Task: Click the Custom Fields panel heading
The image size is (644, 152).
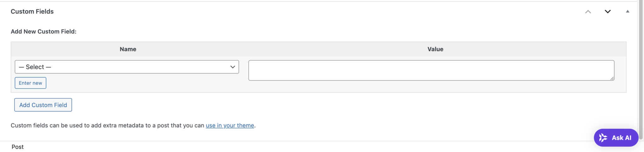Action: pos(32,12)
